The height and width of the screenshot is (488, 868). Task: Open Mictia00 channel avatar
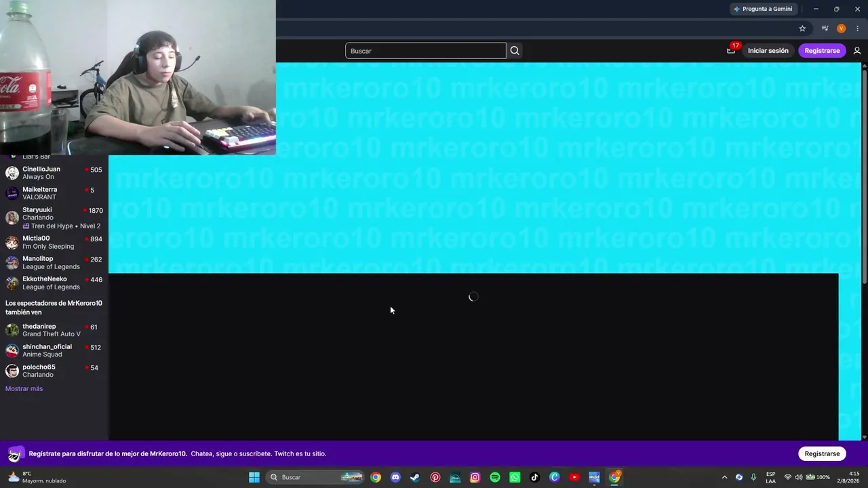[x=12, y=242]
